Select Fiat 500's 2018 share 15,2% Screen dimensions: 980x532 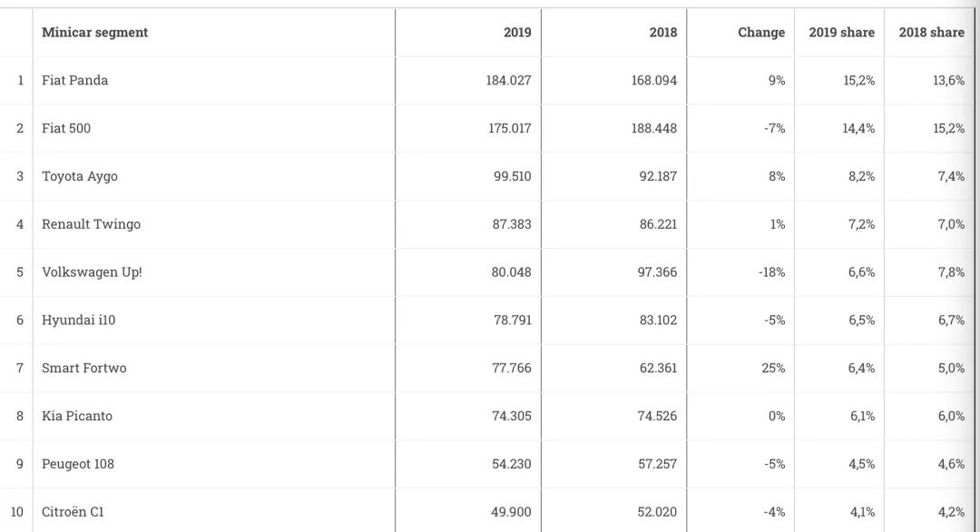coord(948,129)
